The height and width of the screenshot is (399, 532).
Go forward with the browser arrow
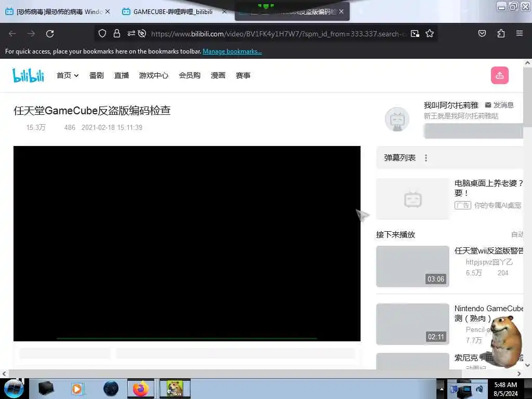(31, 34)
